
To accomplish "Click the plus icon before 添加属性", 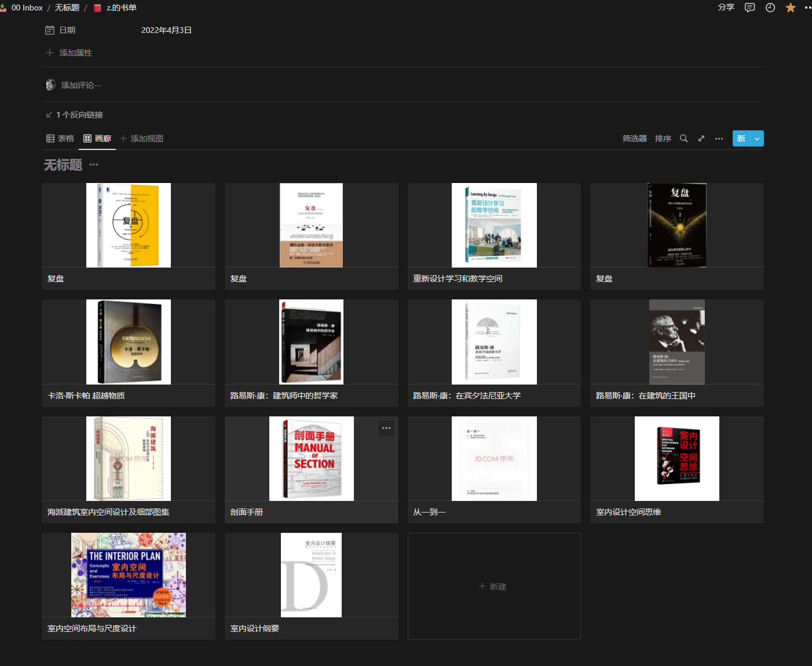I will [50, 53].
